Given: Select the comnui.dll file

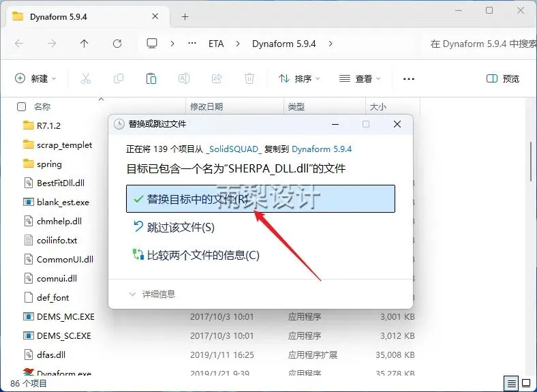Looking at the screenshot, I should point(57,279).
